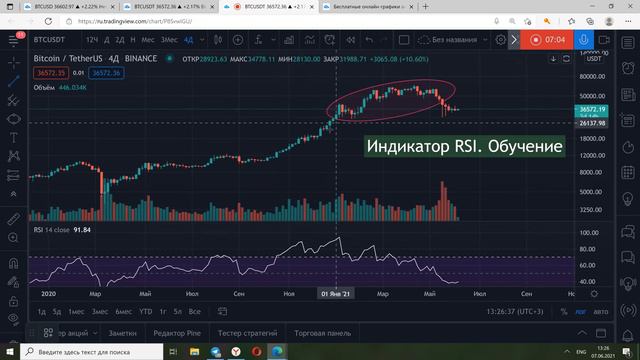Open the Заметки tab
This screenshot has height=360, width=640.
click(122, 333)
